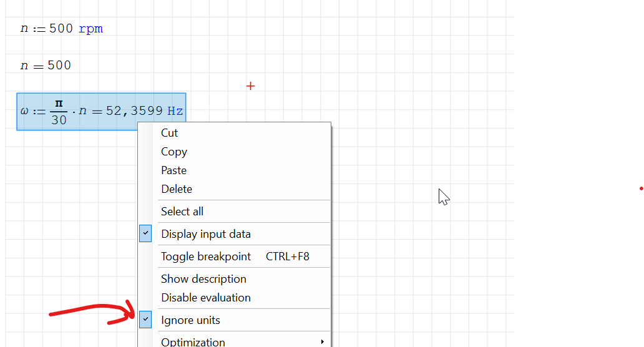Click the denominator 30 in the formula
This screenshot has width=644, height=347.
(59, 120)
